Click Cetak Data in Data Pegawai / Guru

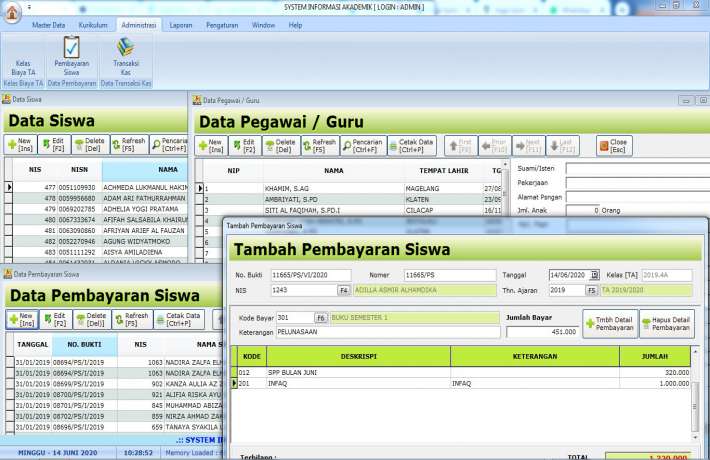click(x=410, y=145)
